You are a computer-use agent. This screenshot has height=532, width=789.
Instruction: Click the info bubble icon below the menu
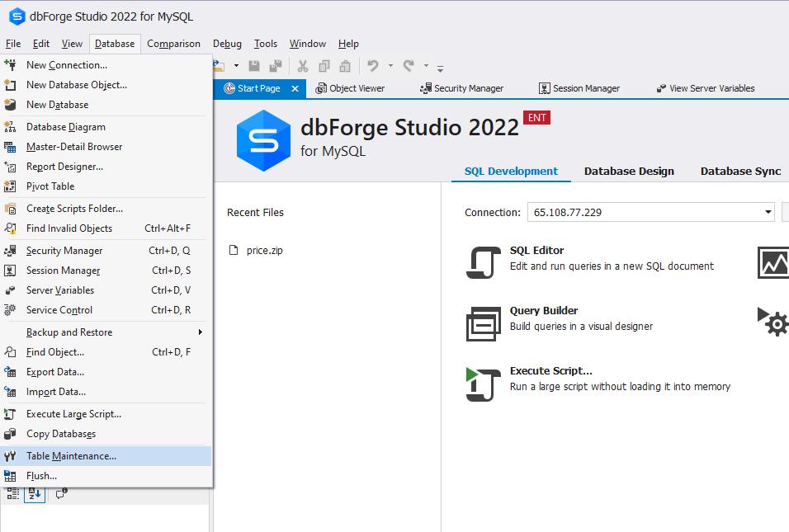pos(61,494)
